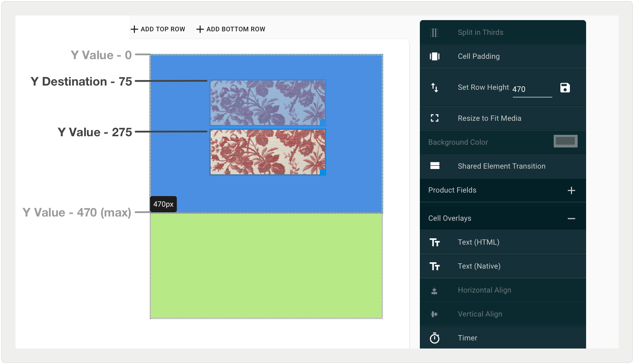Open the Product Fields section header
This screenshot has height=364, width=634.
[503, 190]
